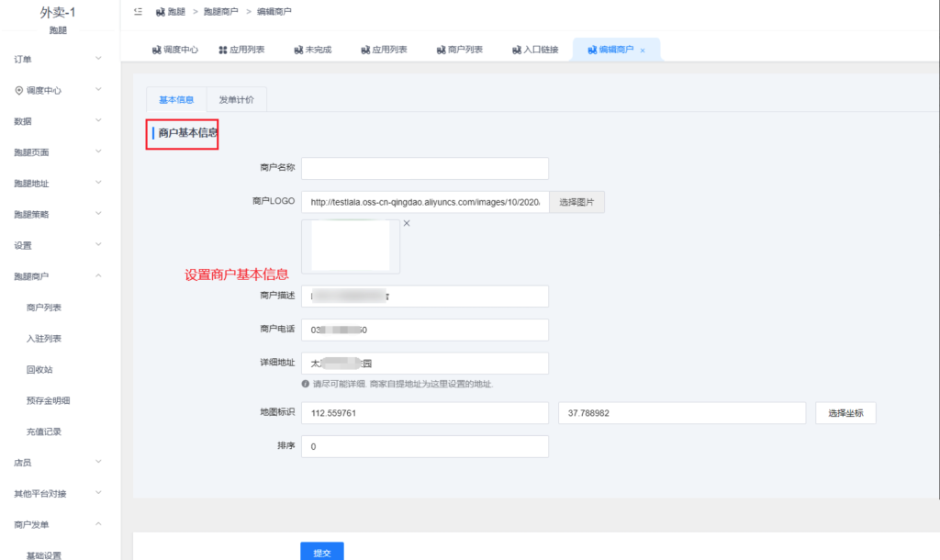Switch to the 发单计价 tab
Image resolution: width=940 pixels, height=560 pixels.
pos(236,99)
